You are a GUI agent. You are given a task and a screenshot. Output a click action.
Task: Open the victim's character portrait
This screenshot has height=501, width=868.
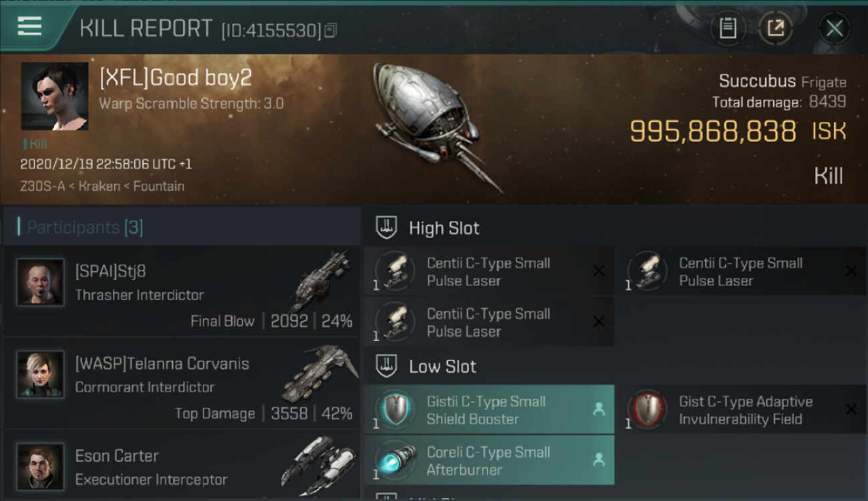click(x=55, y=96)
